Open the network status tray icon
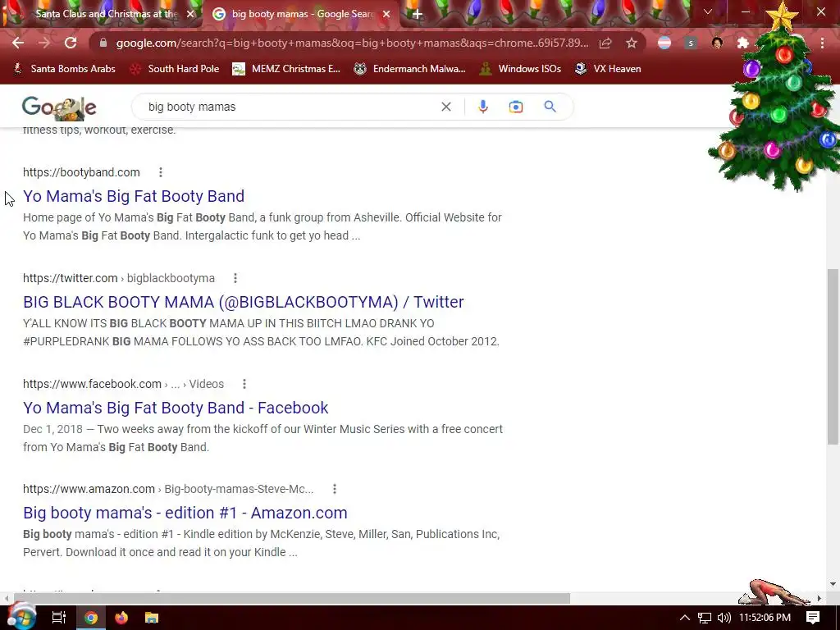The width and height of the screenshot is (840, 630). pyautogui.click(x=705, y=618)
